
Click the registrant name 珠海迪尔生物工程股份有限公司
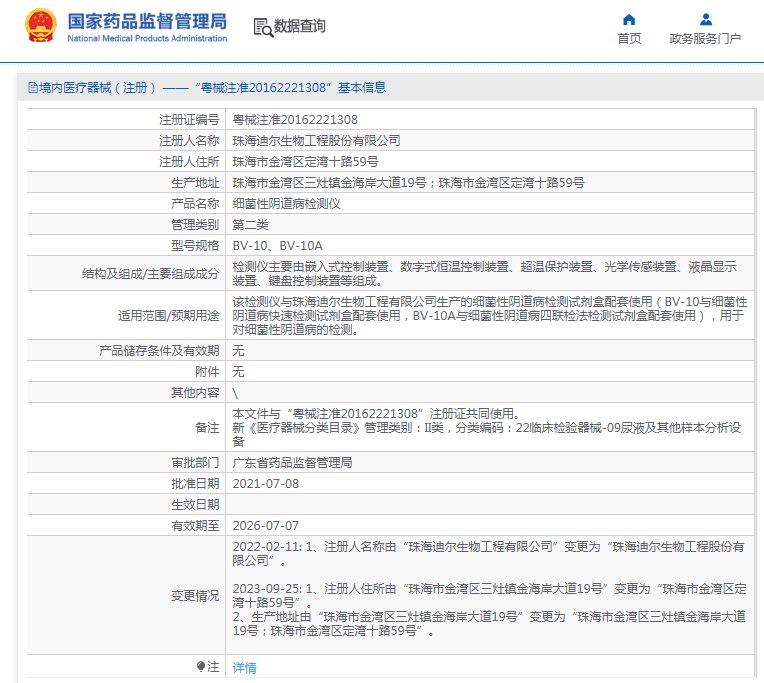(x=316, y=141)
